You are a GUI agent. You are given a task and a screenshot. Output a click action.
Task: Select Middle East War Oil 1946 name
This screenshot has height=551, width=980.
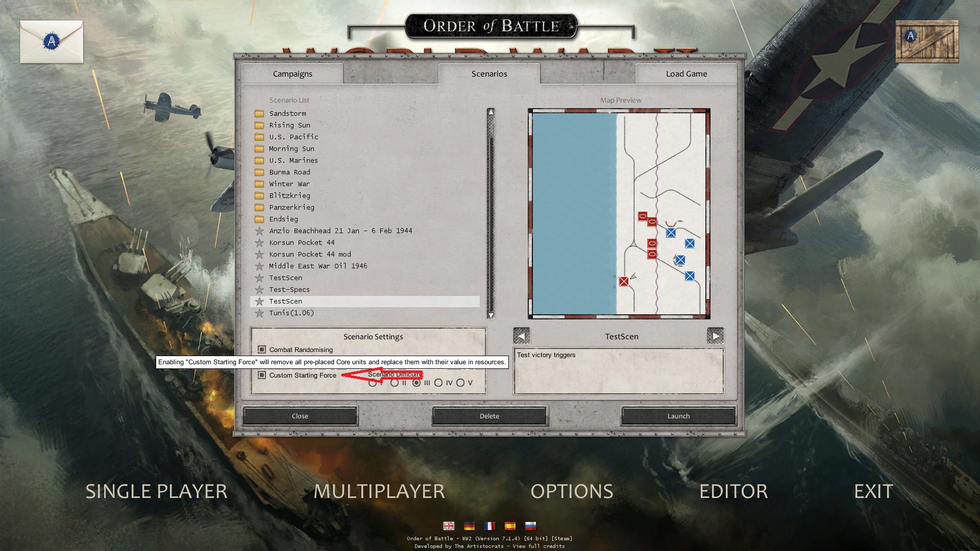point(318,266)
